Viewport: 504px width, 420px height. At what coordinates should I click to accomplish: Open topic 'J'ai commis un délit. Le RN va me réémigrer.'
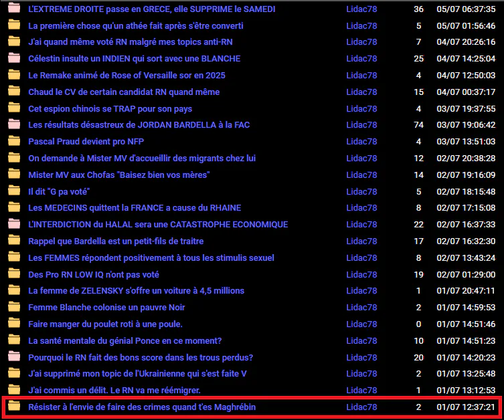(x=114, y=390)
